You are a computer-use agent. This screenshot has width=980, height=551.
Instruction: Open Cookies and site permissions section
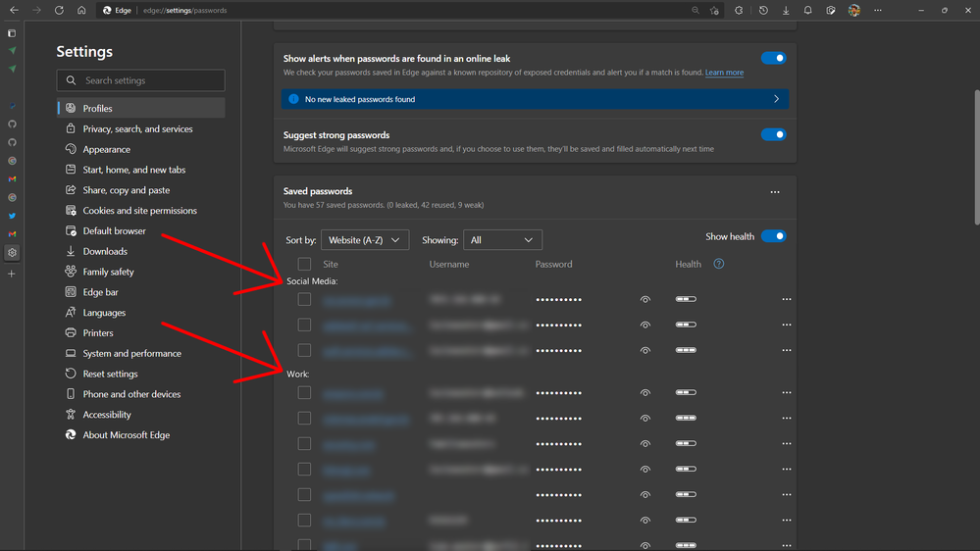click(x=141, y=211)
